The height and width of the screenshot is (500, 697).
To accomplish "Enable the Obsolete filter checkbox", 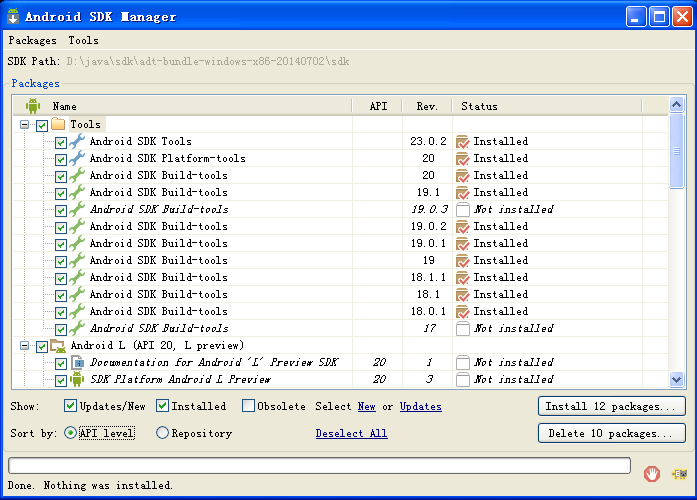I will click(x=248, y=405).
